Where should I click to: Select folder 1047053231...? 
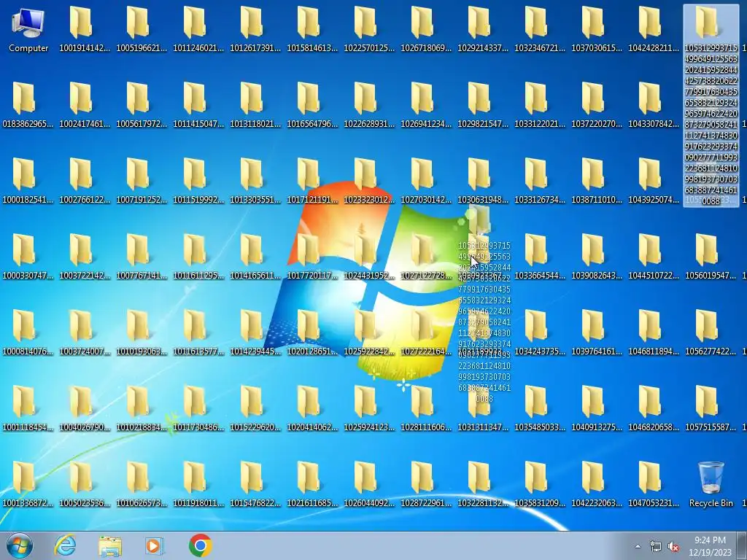tap(654, 484)
